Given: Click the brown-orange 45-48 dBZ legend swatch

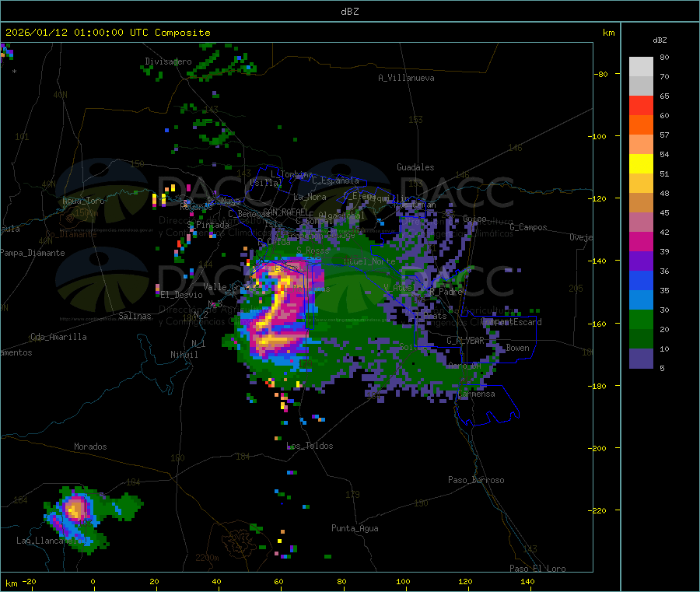Looking at the screenshot, I should (641, 203).
